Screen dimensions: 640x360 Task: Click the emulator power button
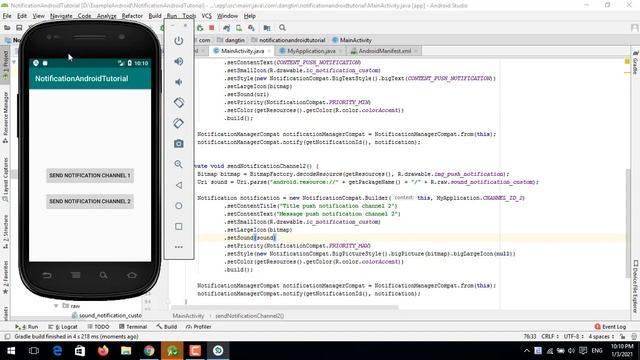[x=178, y=40]
